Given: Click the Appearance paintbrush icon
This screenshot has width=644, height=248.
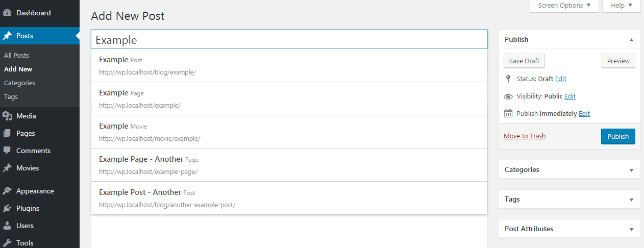Looking at the screenshot, I should coord(7,191).
